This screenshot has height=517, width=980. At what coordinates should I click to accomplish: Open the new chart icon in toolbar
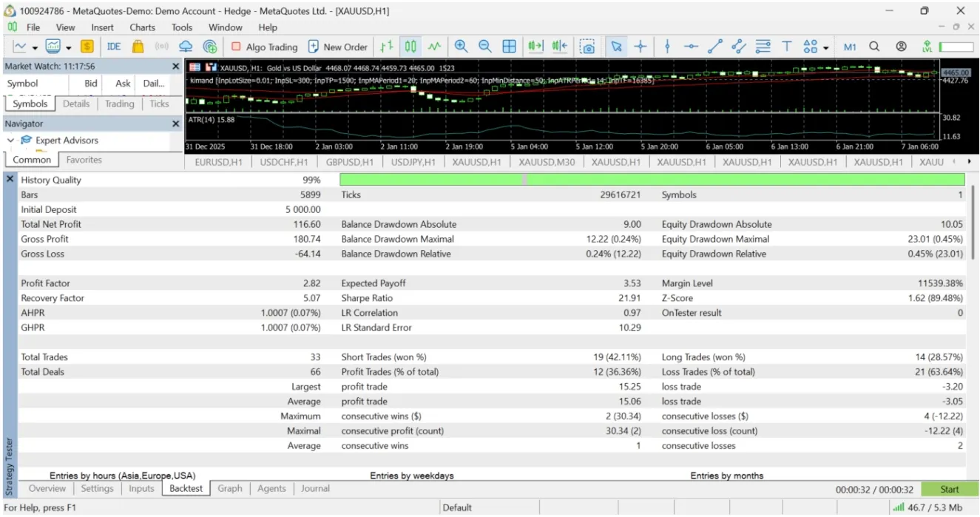pos(19,47)
